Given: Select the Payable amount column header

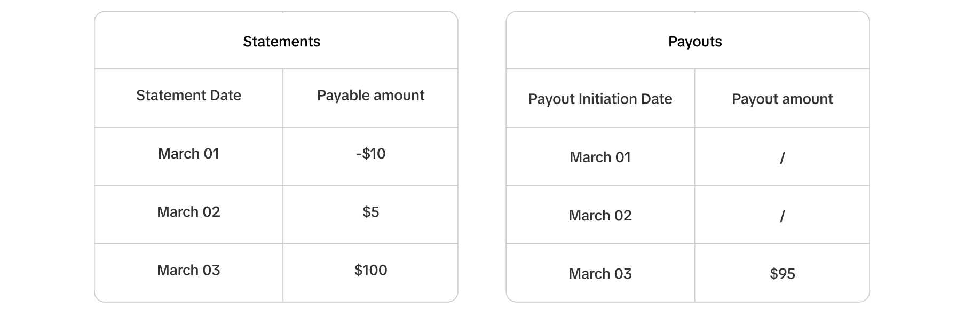Looking at the screenshot, I should [x=370, y=96].
